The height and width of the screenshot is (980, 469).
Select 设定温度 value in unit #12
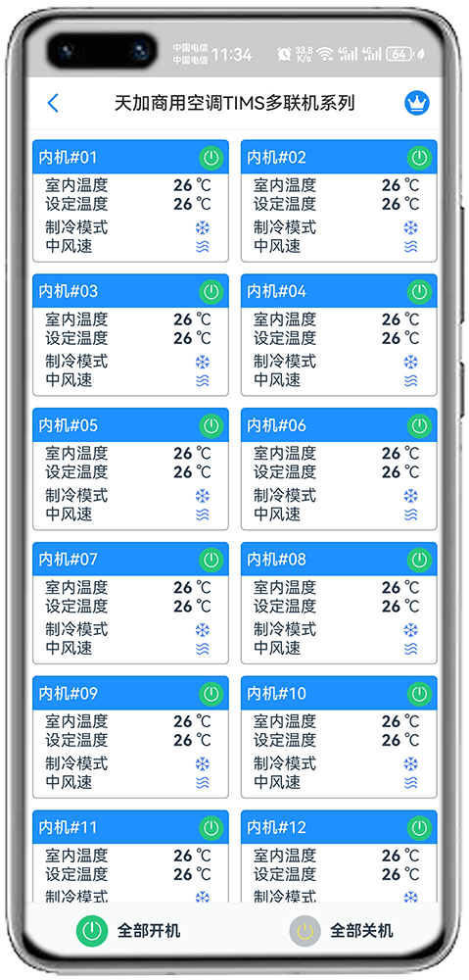pyautogui.click(x=400, y=874)
